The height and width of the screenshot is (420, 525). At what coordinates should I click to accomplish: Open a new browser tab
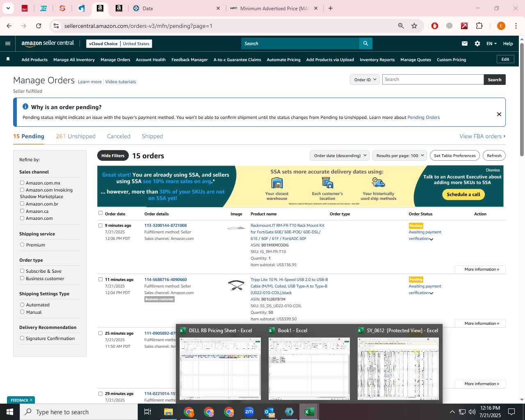click(331, 8)
